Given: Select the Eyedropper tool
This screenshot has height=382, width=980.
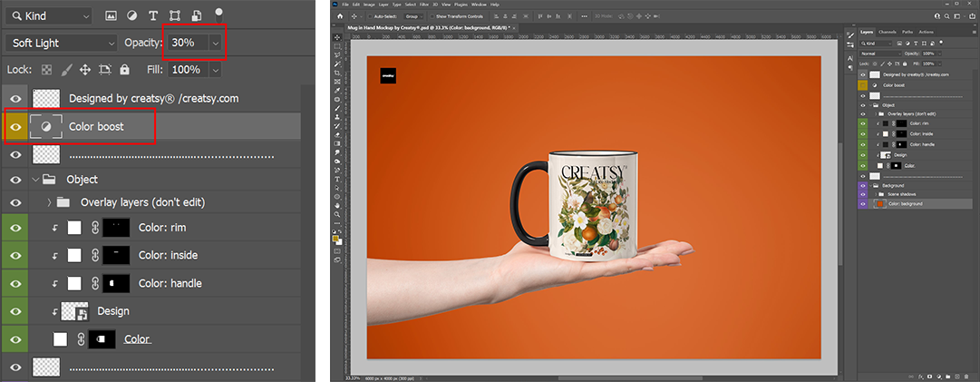Looking at the screenshot, I should click(x=337, y=91).
